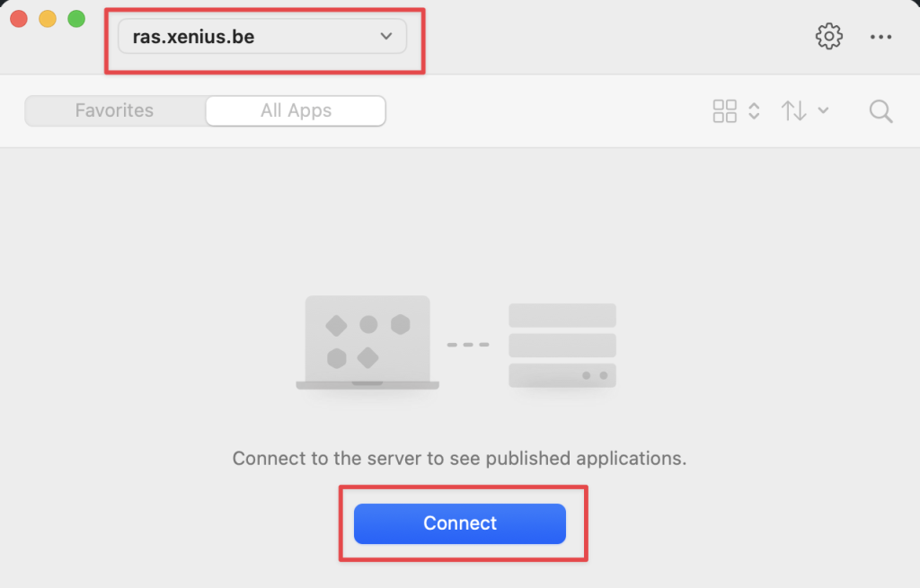This screenshot has width=920, height=588.
Task: Minimize the window with the yellow button
Action: pyautogui.click(x=48, y=19)
